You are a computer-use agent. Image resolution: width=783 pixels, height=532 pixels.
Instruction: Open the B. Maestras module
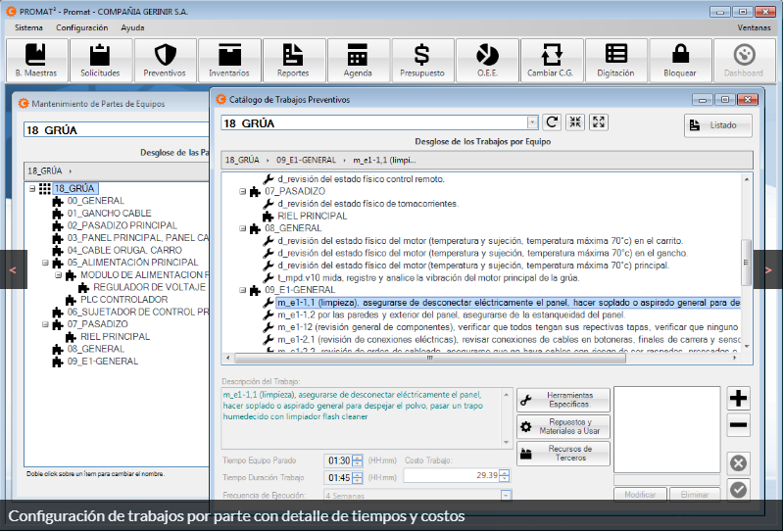coord(36,61)
